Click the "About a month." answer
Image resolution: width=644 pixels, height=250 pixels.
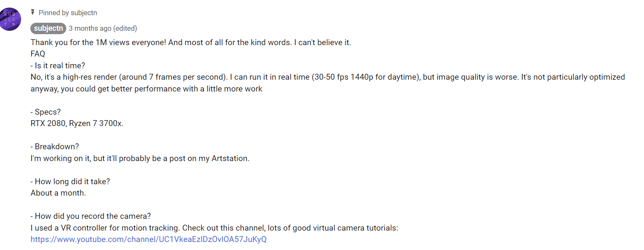pyautogui.click(x=58, y=193)
